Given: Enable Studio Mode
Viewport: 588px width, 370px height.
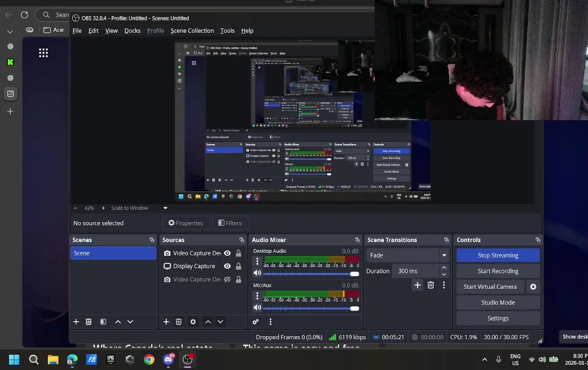Looking at the screenshot, I should tap(498, 303).
